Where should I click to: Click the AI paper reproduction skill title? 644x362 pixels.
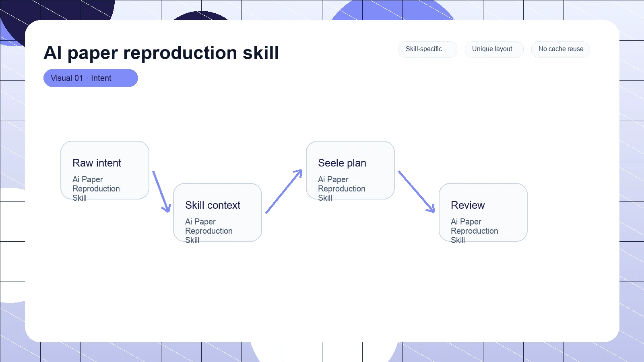(x=161, y=53)
